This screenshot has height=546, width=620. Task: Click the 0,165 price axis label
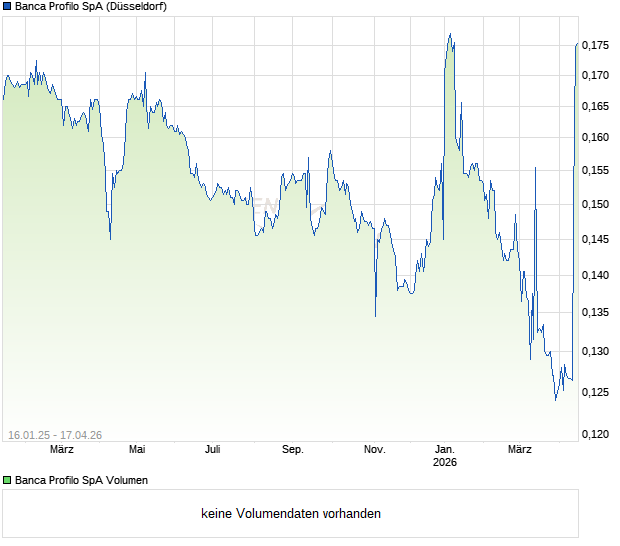(x=595, y=106)
